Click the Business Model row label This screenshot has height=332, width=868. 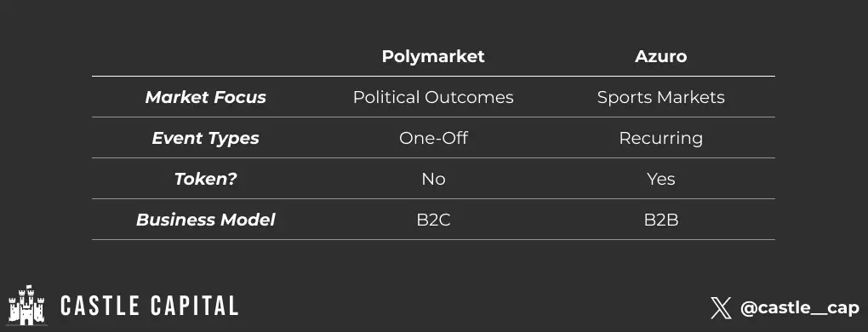point(205,220)
